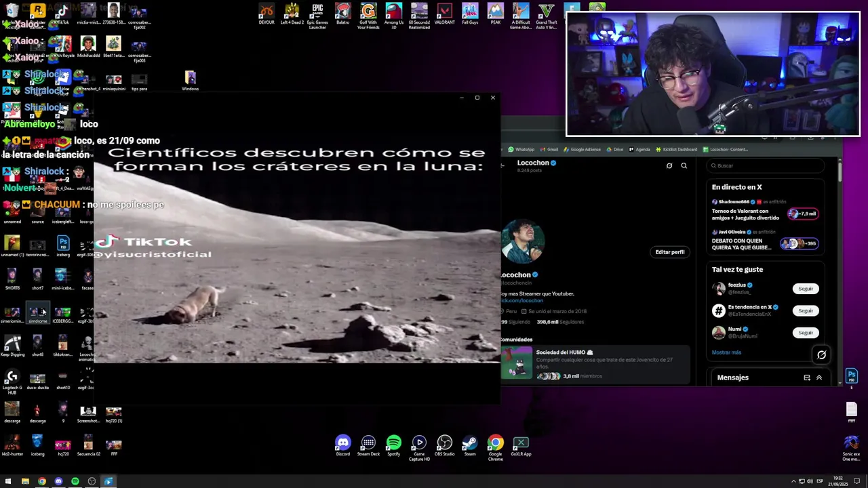Select the Secuencia 02 desktop file

coord(88,446)
